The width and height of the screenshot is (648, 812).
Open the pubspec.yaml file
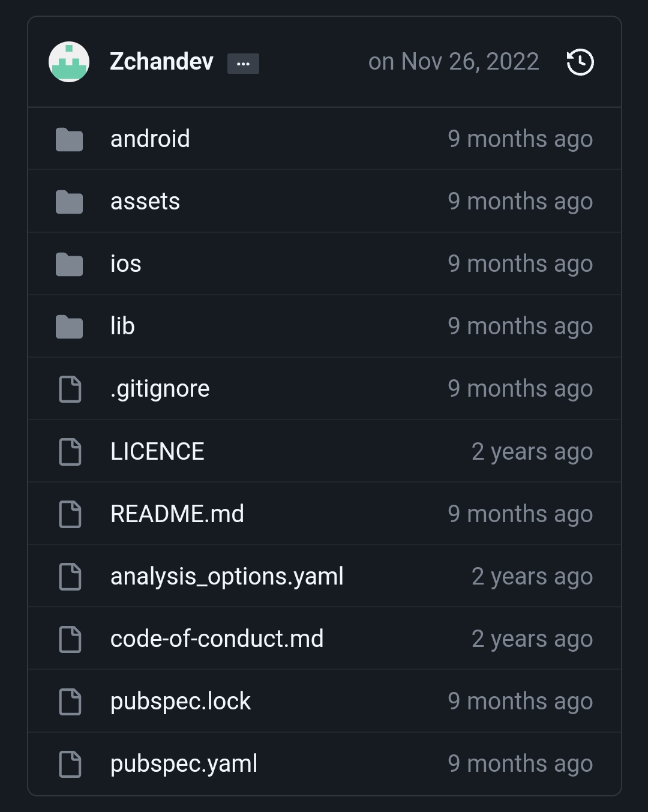(x=184, y=764)
